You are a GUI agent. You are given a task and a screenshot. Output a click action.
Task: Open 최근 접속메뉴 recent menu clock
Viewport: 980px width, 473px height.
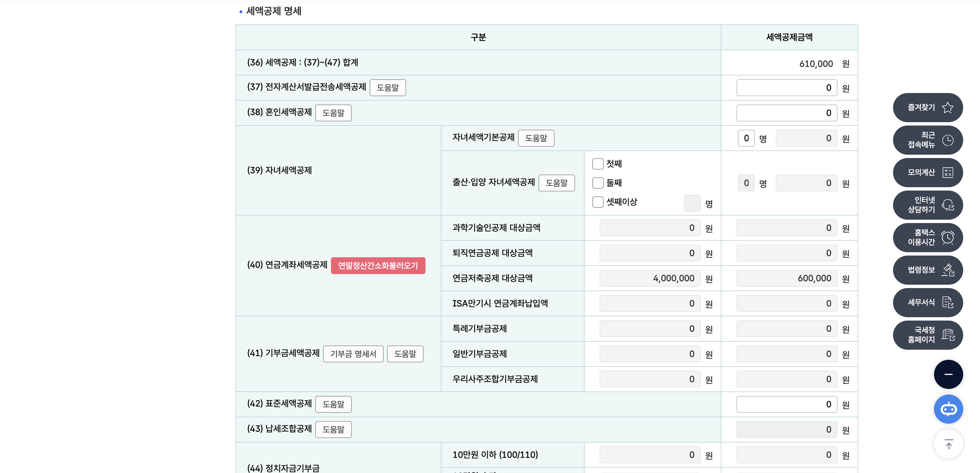(x=928, y=140)
